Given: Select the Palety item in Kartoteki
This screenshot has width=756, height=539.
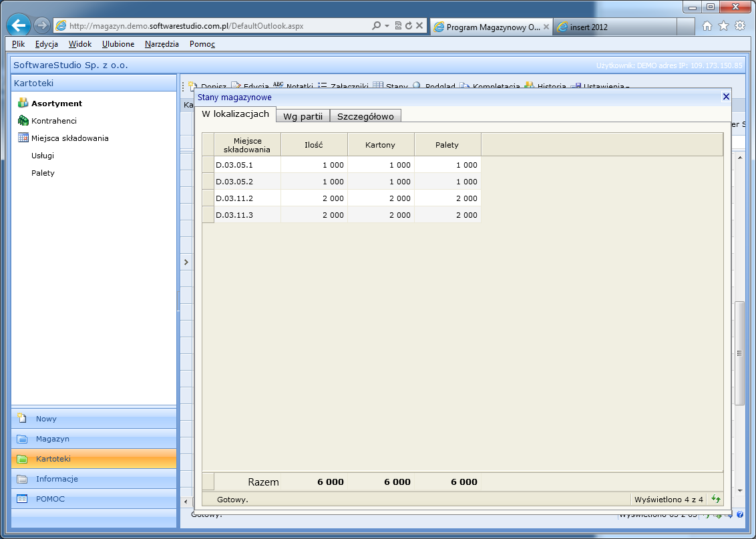Looking at the screenshot, I should point(43,173).
